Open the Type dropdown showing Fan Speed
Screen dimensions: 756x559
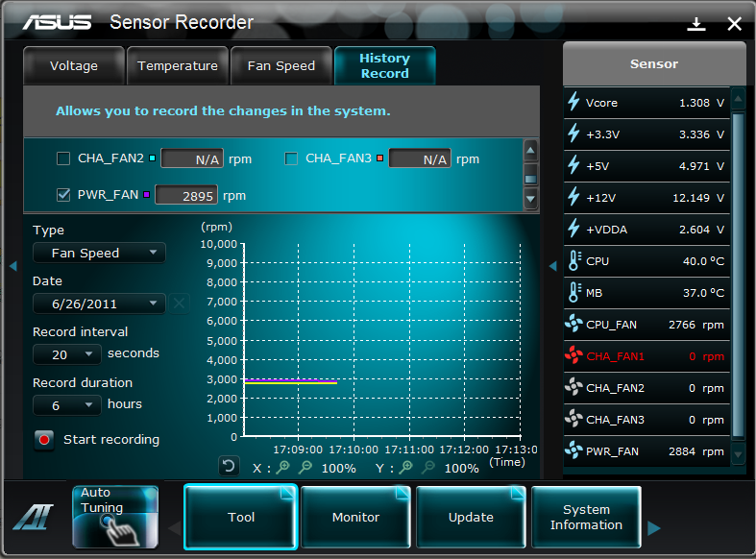(99, 253)
